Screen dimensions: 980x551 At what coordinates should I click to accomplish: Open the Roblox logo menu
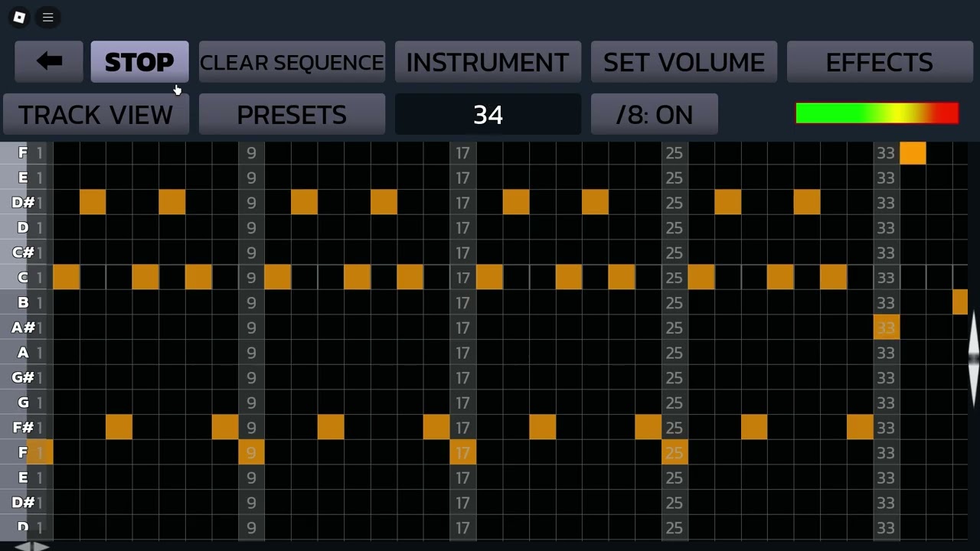[x=19, y=17]
